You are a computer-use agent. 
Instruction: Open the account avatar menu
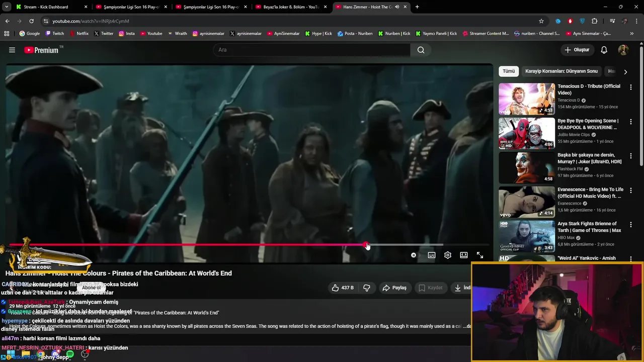(623, 50)
